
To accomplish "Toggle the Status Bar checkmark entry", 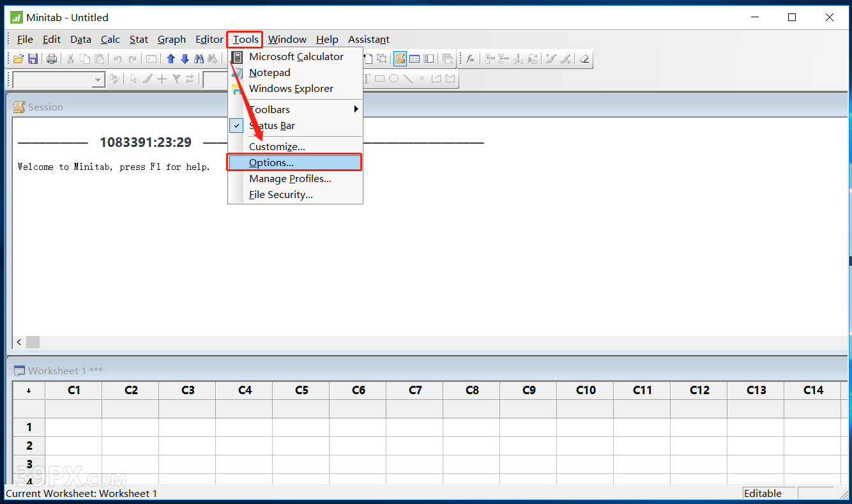I will pos(296,126).
